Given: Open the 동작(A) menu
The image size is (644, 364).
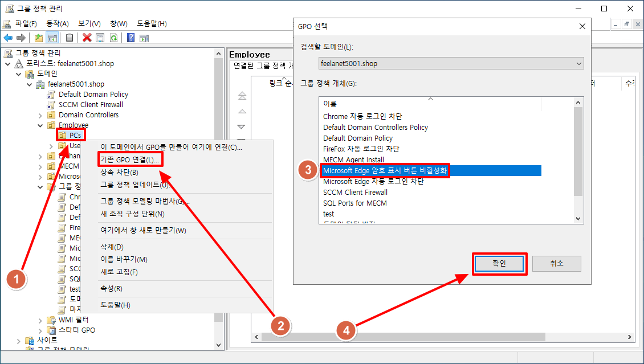Looking at the screenshot, I should [x=58, y=24].
